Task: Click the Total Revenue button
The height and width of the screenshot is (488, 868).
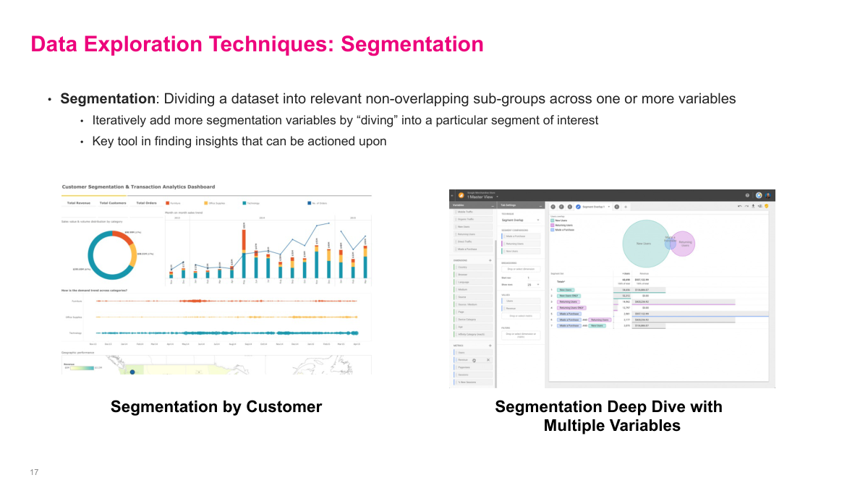Action: pyautogui.click(x=78, y=203)
